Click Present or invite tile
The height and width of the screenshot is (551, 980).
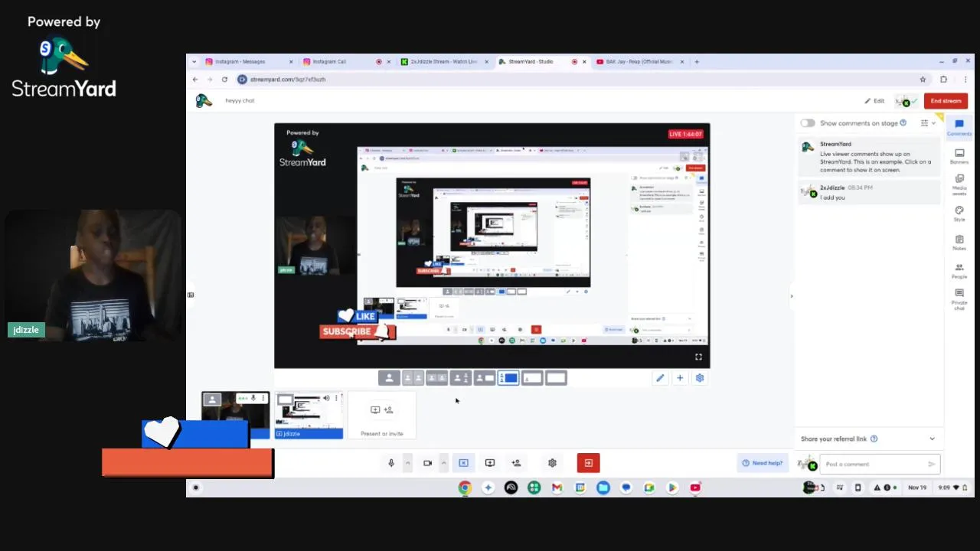click(x=381, y=415)
